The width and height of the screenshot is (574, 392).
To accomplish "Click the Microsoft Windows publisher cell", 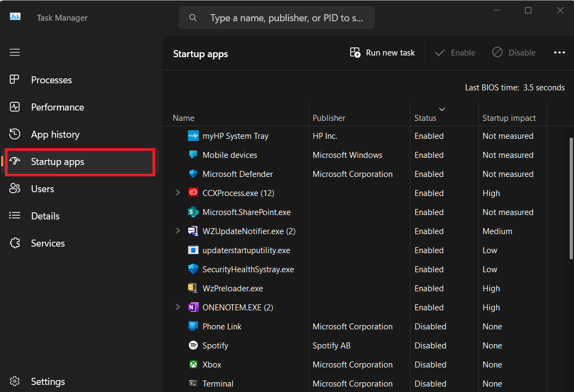I will coord(347,155).
